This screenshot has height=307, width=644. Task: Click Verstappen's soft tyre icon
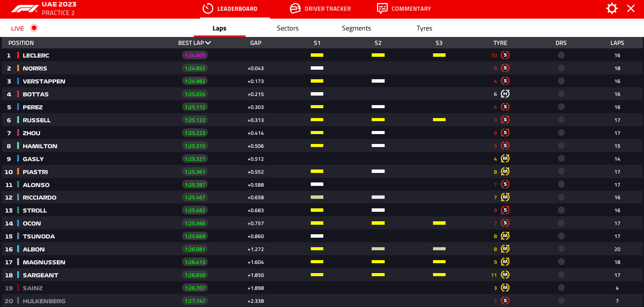click(x=505, y=81)
